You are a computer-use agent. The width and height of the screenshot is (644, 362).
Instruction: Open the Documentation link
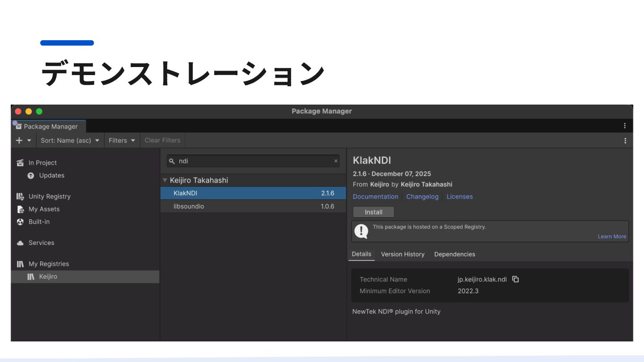pos(375,197)
